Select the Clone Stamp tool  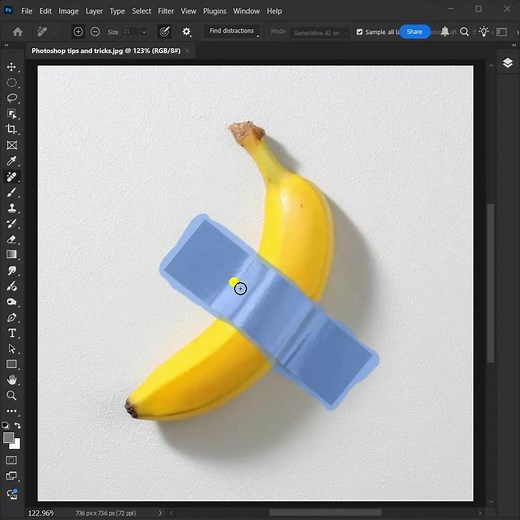tap(12, 208)
